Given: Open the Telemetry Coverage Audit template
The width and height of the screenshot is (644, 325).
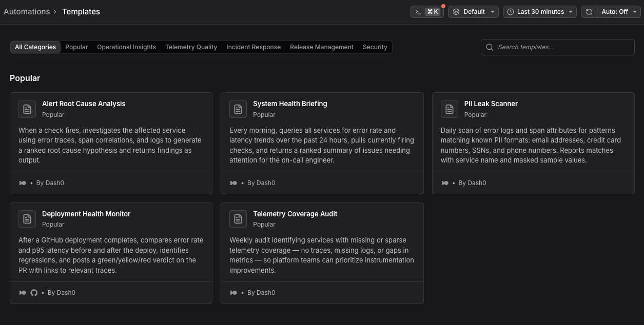Looking at the screenshot, I should click(322, 253).
